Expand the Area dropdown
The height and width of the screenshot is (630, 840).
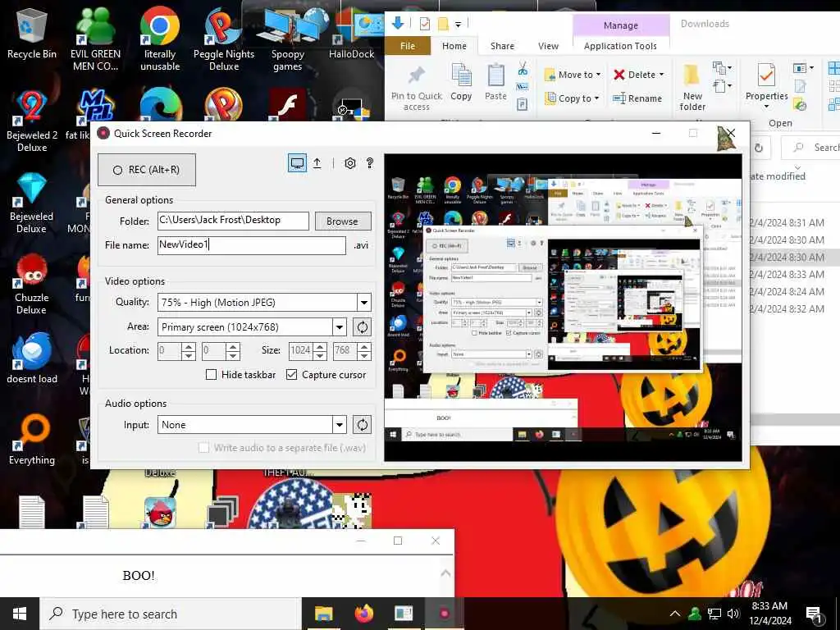[340, 326]
